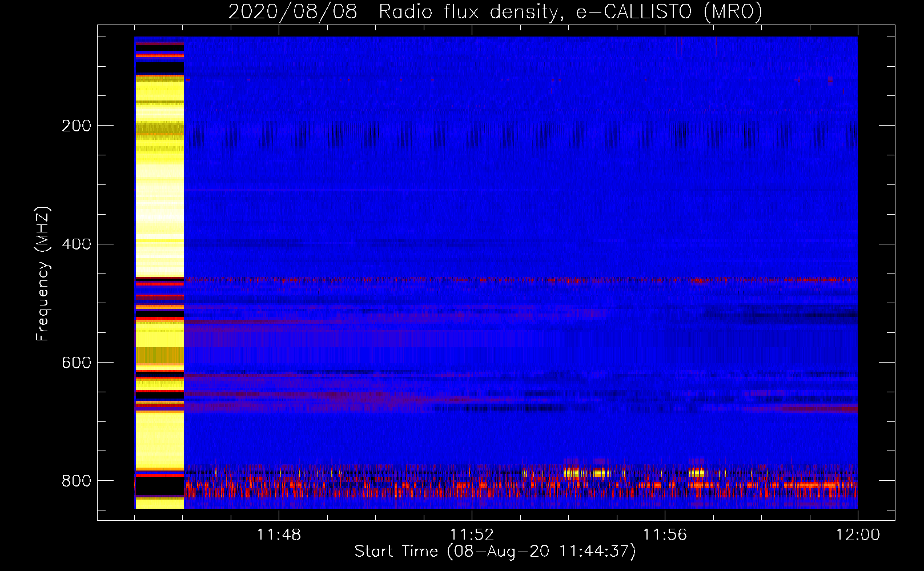Click the 12:00 time axis label
Viewport: 924px width, 571px height.
[858, 535]
